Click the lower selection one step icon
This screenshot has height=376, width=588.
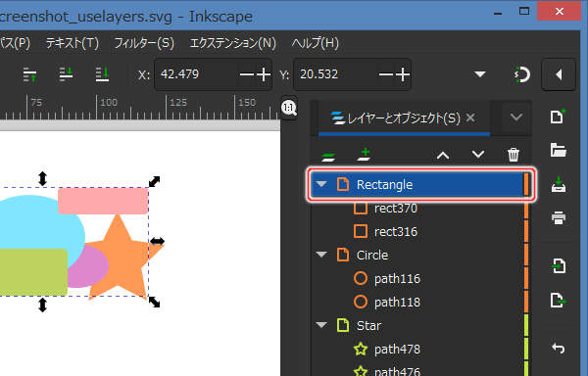[x=66, y=74]
